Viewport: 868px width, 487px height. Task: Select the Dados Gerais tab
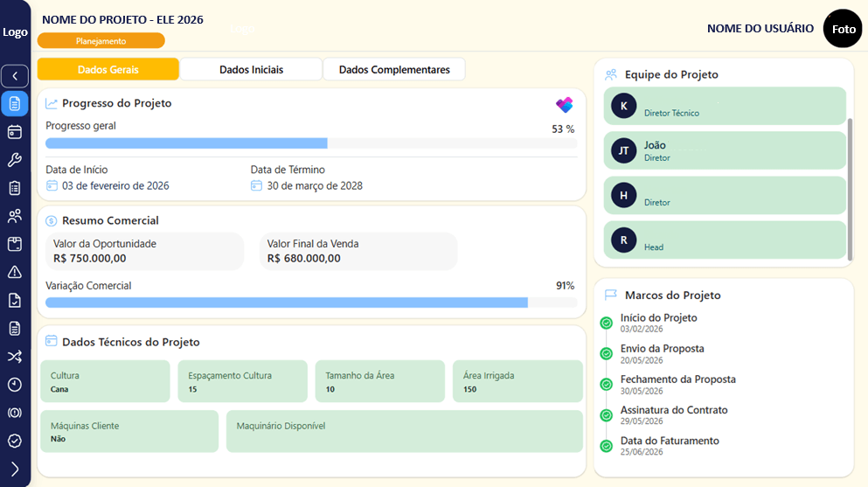click(108, 70)
